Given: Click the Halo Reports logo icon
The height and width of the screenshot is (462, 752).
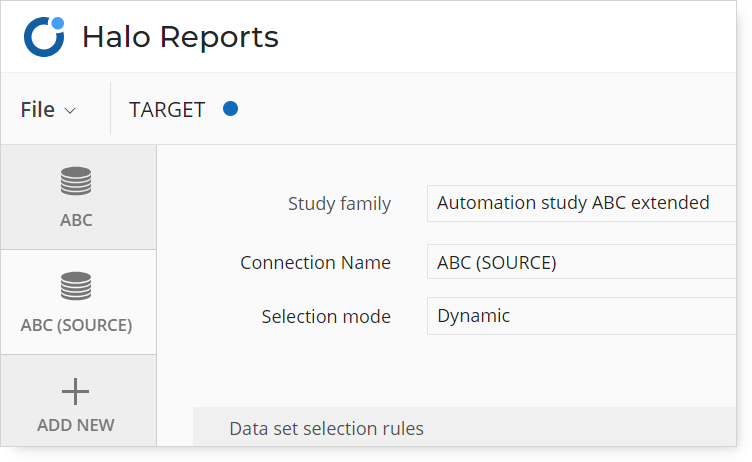Looking at the screenshot, I should click(x=44, y=37).
